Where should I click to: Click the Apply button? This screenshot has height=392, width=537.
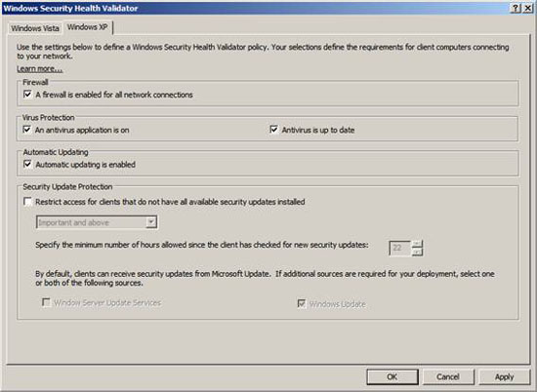coord(504,376)
